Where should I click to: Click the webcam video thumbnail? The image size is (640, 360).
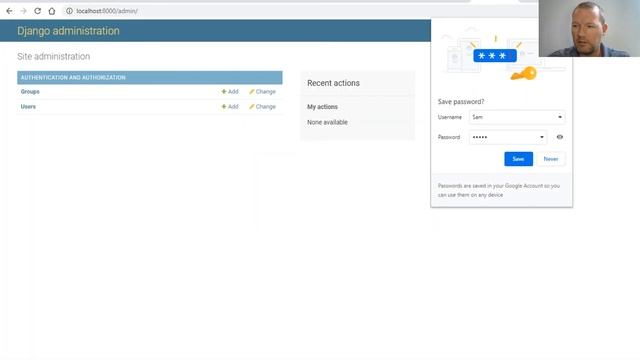(589, 28)
